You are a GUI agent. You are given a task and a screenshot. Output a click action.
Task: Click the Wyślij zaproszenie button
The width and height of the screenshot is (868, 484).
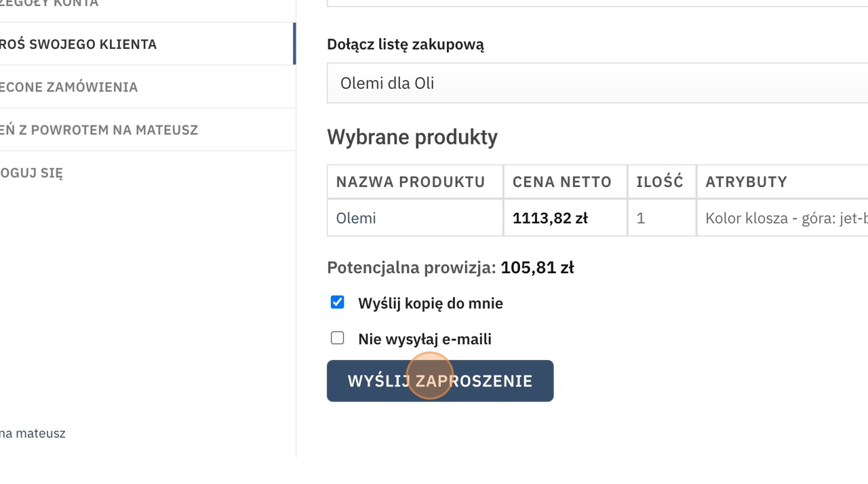click(x=439, y=381)
